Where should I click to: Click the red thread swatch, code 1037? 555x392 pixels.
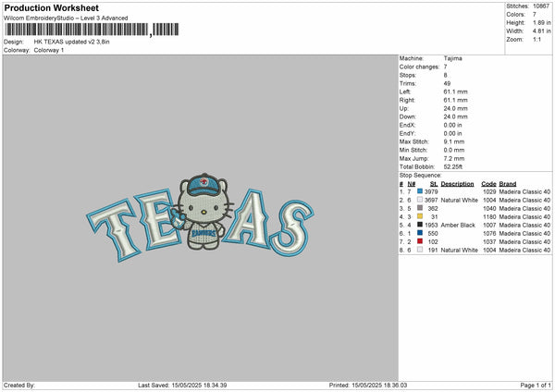tap(420, 241)
